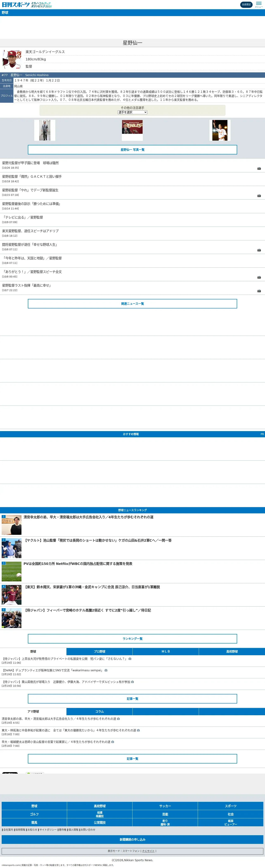The width and height of the screenshot is (265, 868).
Task: Open 競馬 in footer navigation
Action: pyautogui.click(x=34, y=822)
